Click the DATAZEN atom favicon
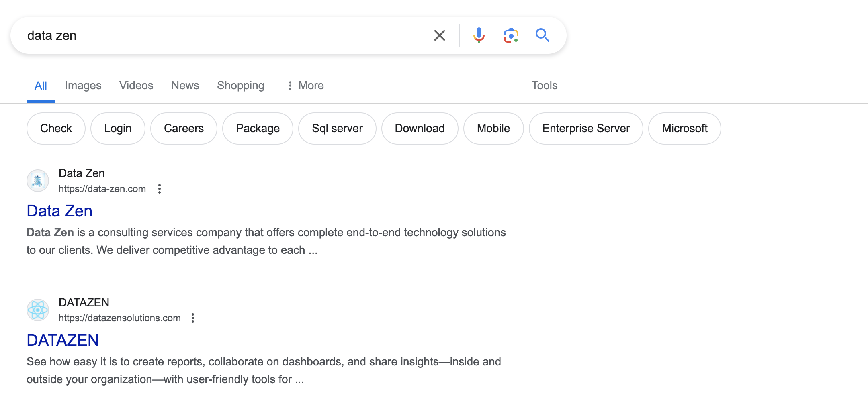This screenshot has width=868, height=408. [38, 310]
